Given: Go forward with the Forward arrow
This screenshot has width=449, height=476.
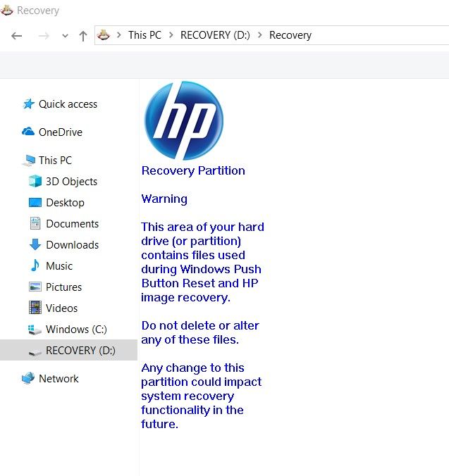Looking at the screenshot, I should point(44,36).
